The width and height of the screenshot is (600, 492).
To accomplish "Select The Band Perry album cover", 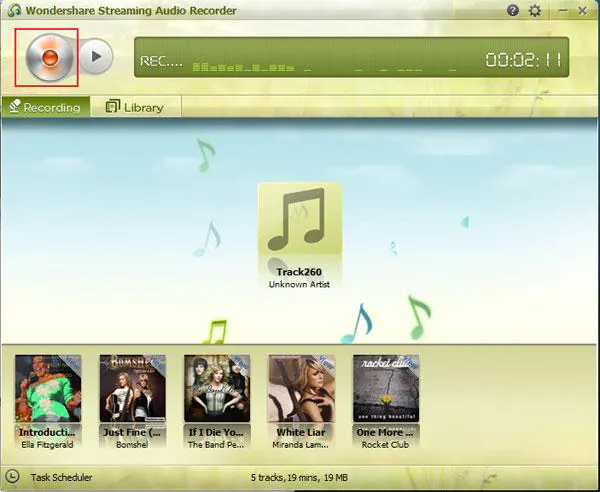I will (x=217, y=388).
